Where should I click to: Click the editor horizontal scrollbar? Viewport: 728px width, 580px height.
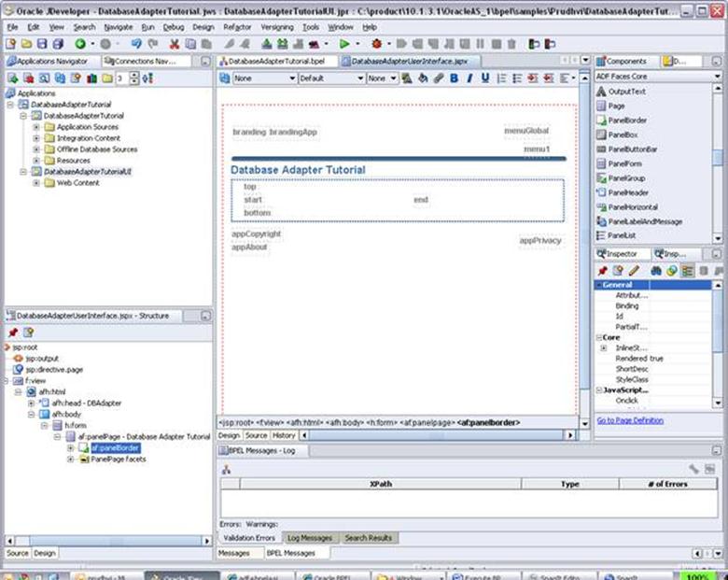(437, 435)
